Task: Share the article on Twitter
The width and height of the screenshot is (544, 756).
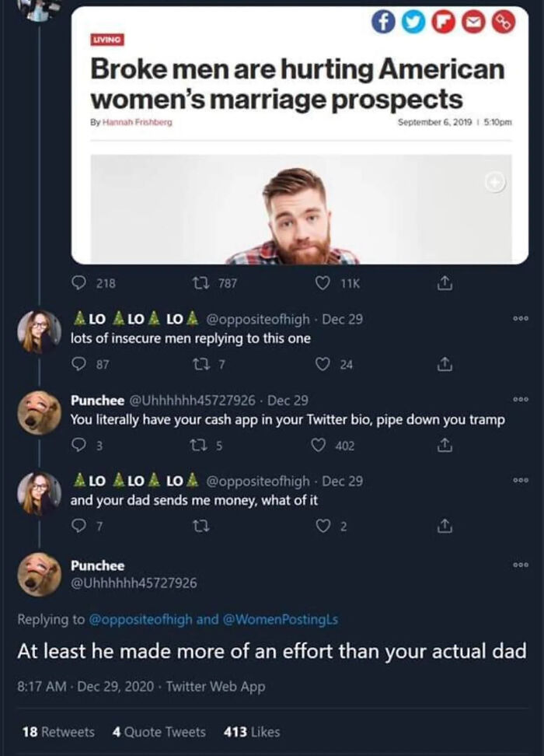Action: (413, 21)
